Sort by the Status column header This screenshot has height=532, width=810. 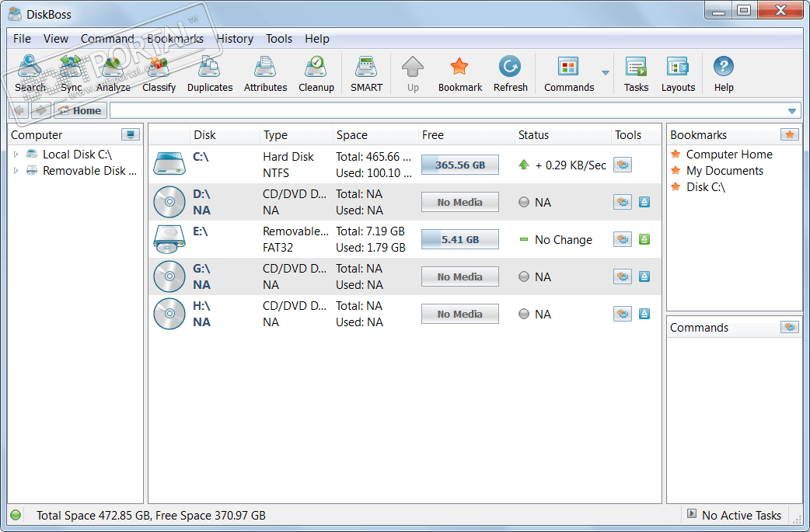pos(563,135)
